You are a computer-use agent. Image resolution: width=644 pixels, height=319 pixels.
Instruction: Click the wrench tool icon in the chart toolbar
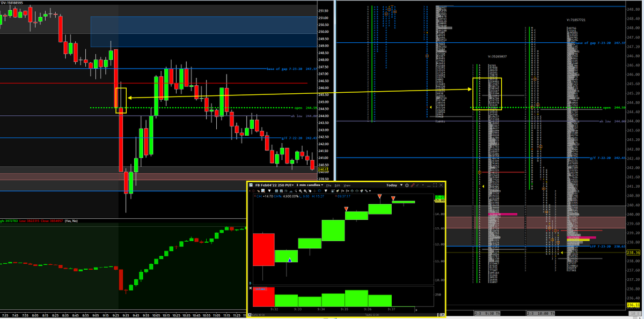click(x=366, y=191)
